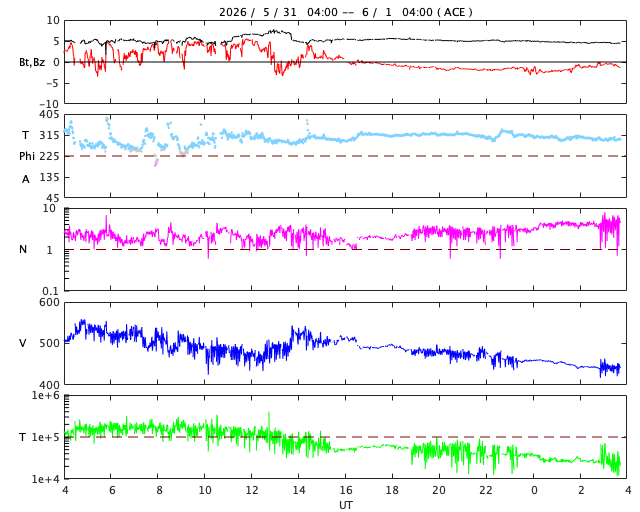Click the "405" tick label

pos(49,115)
